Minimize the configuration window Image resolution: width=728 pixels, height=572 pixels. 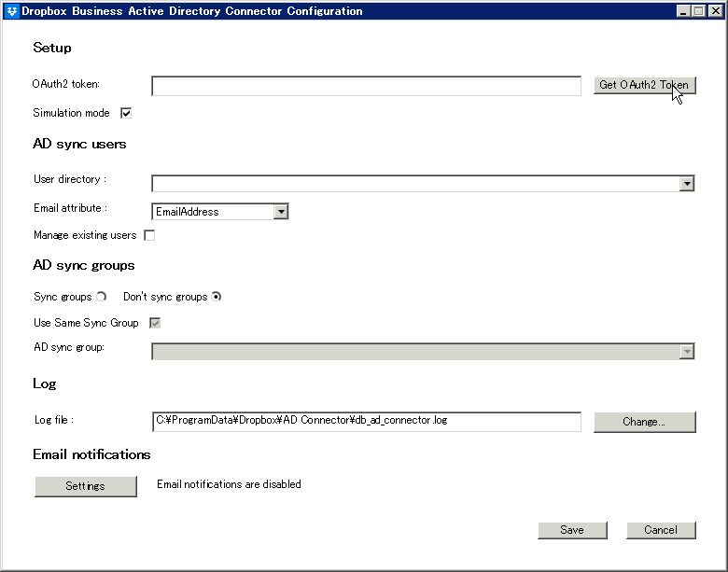pyautogui.click(x=683, y=11)
